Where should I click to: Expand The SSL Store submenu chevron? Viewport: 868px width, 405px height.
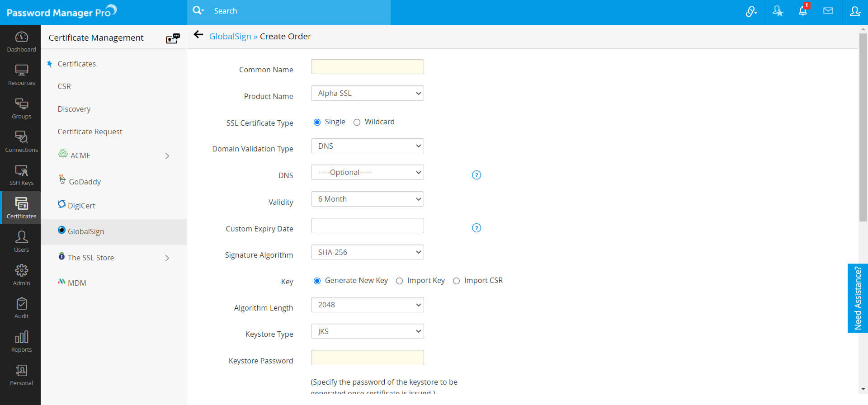167,258
